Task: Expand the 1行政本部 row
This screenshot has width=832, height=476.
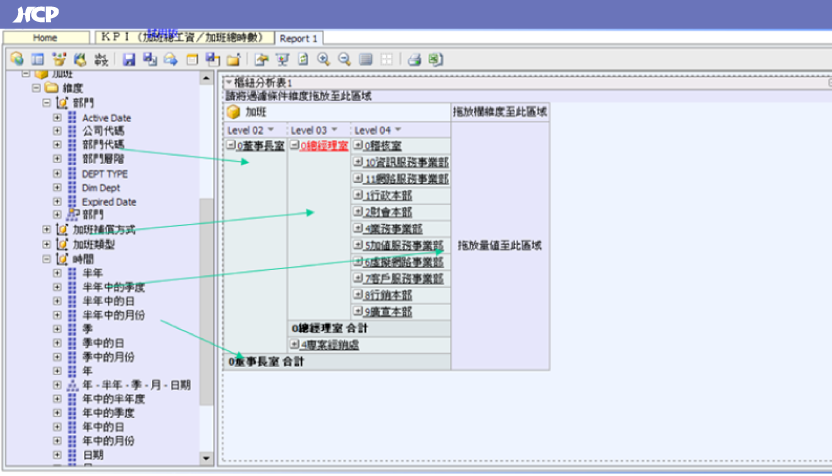Action: (x=357, y=195)
